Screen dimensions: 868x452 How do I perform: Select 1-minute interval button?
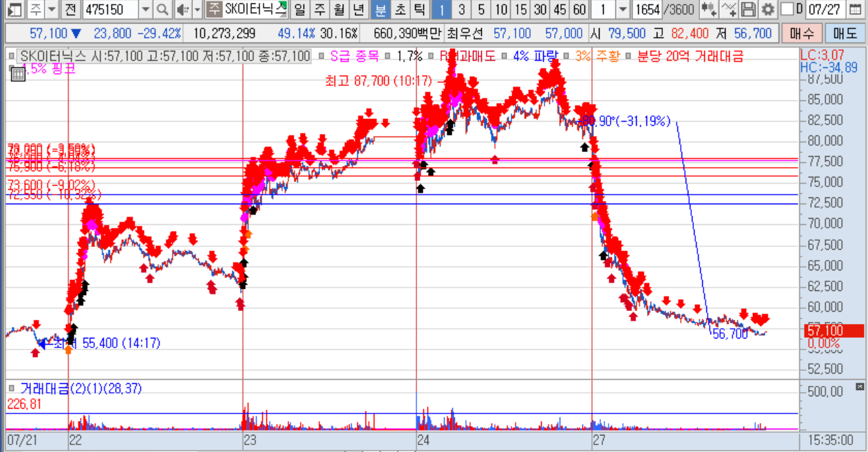pyautogui.click(x=442, y=10)
